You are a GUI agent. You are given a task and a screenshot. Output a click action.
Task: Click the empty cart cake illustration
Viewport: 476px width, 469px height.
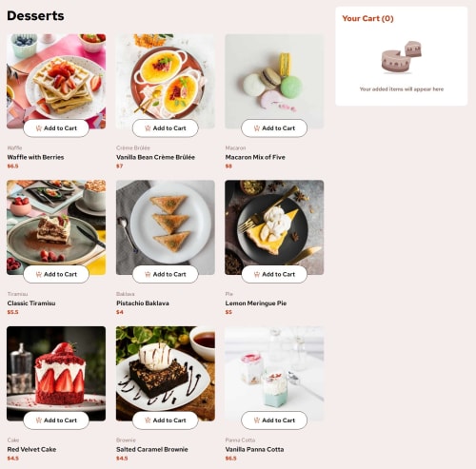(402, 57)
